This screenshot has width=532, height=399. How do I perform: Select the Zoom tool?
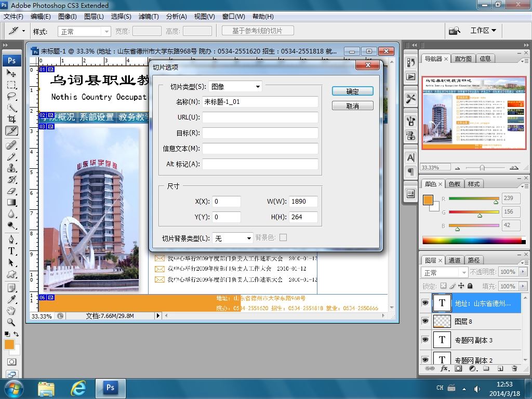(x=11, y=322)
